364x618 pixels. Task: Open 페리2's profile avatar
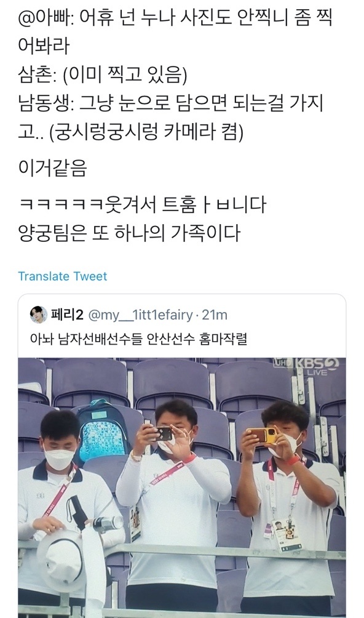(38, 315)
